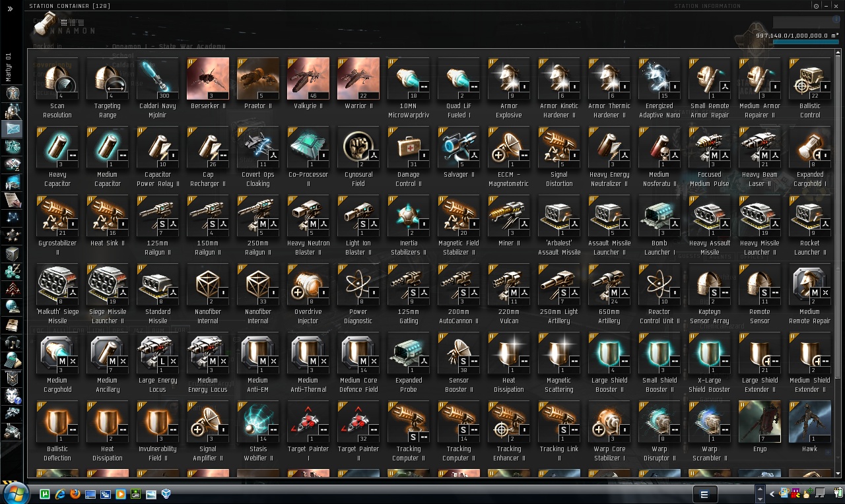Select the Bomb Launcher I item
This screenshot has height=504, width=845.
pyautogui.click(x=659, y=216)
